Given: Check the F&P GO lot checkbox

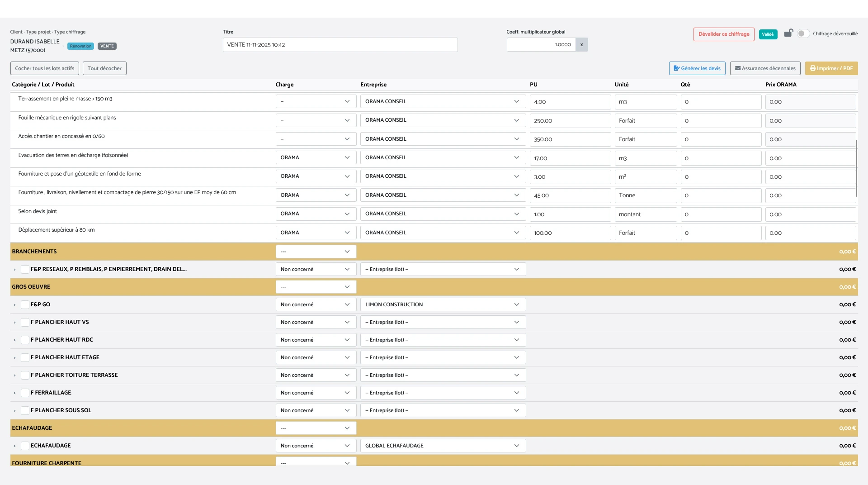Looking at the screenshot, I should pyautogui.click(x=25, y=305).
